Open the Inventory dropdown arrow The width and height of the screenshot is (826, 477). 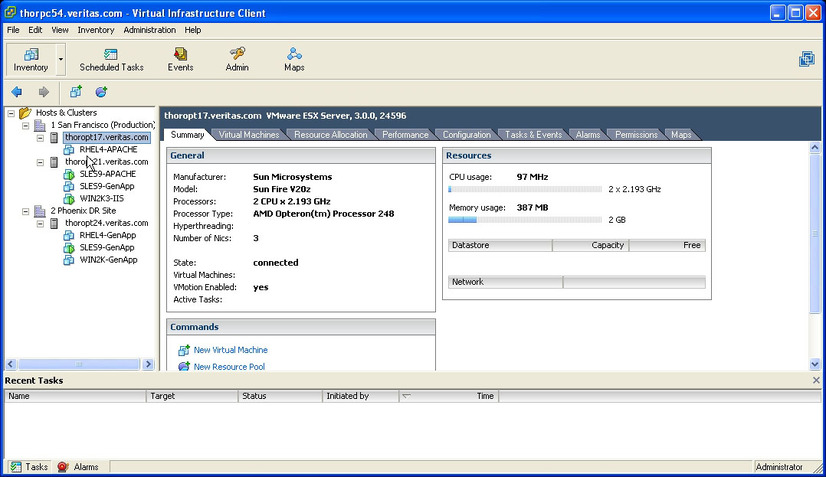[61, 59]
